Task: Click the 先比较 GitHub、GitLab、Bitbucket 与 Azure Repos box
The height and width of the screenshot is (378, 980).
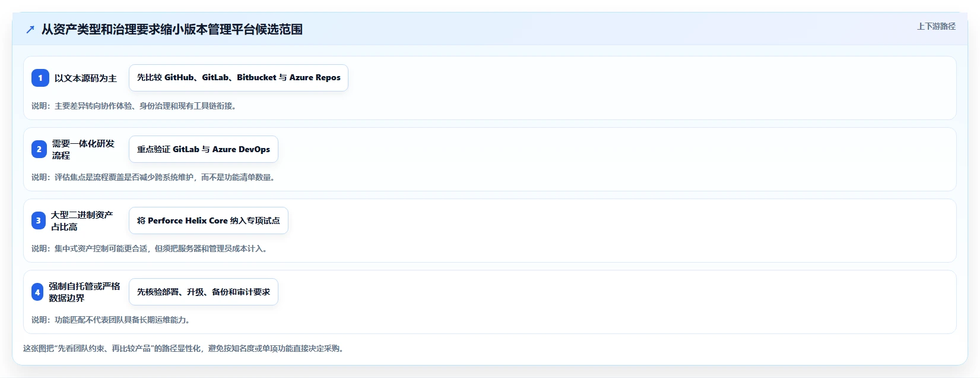Action: (239, 78)
